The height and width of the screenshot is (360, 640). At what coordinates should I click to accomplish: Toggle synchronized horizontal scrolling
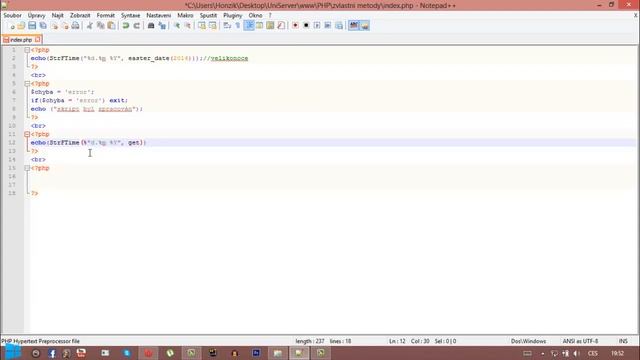[x=213, y=26]
